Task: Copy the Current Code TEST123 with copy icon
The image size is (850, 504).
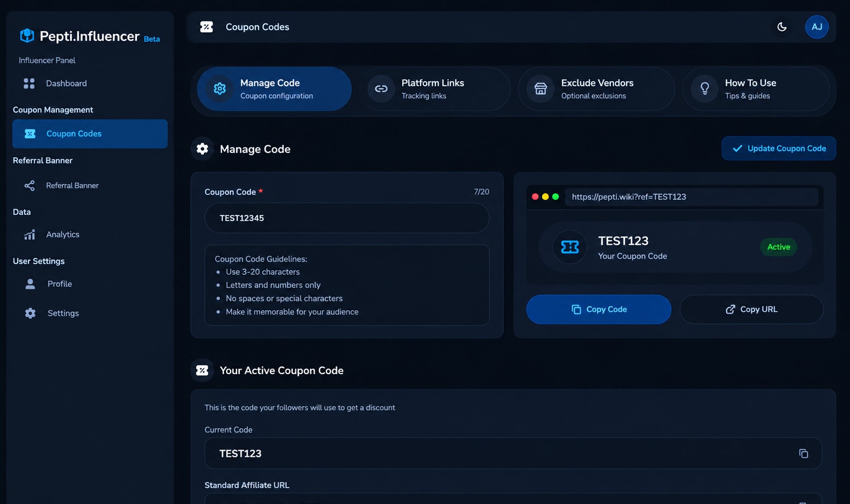Action: [x=803, y=454]
